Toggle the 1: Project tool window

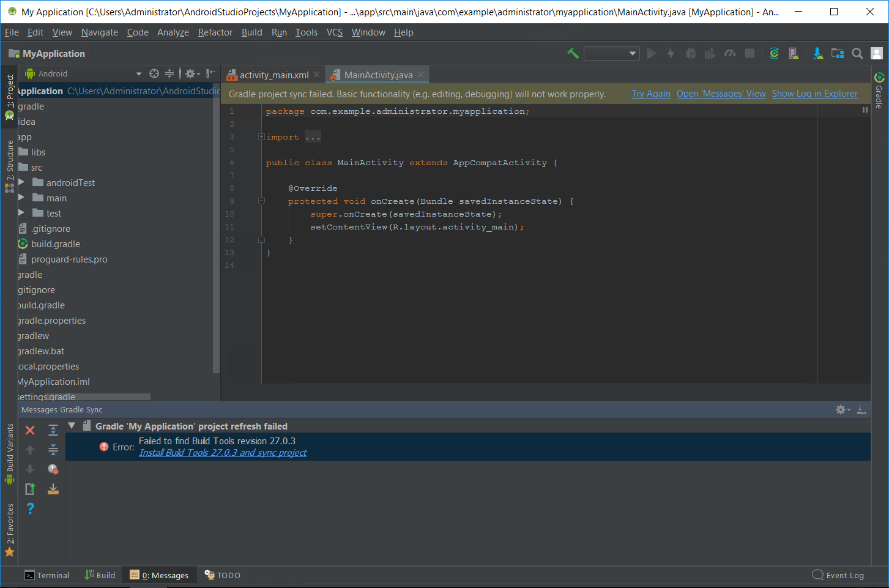coord(10,98)
